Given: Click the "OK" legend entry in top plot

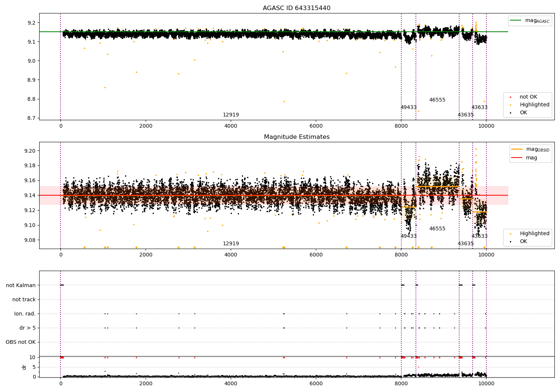Looking at the screenshot, I should pos(519,113).
